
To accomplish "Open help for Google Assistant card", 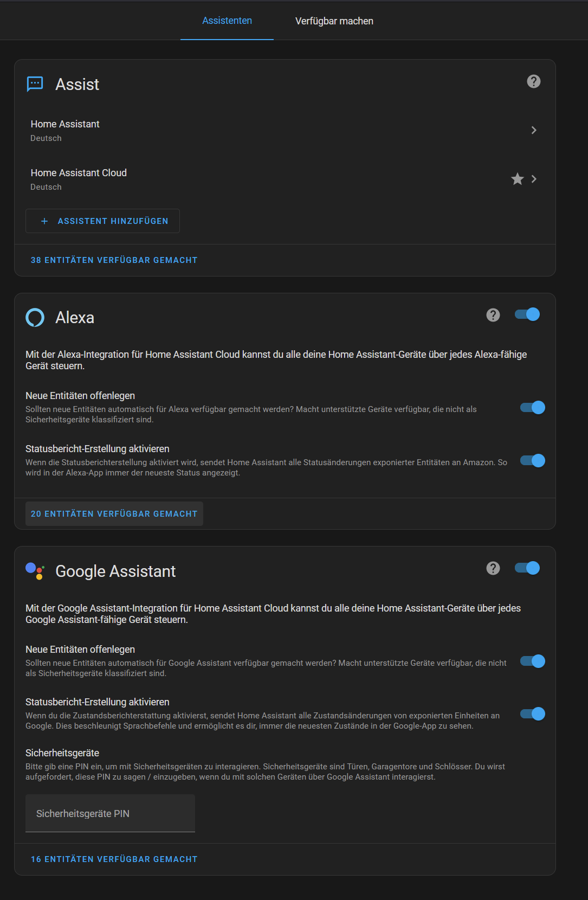I will [x=493, y=568].
